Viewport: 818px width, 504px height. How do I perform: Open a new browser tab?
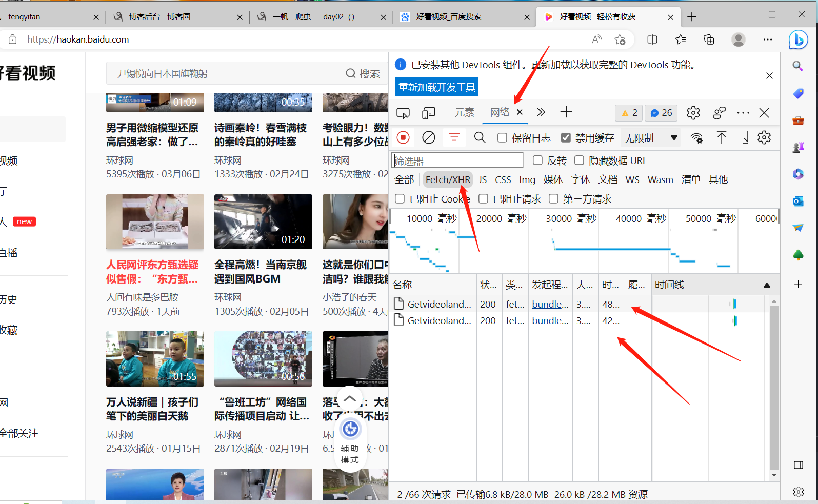pyautogui.click(x=692, y=17)
